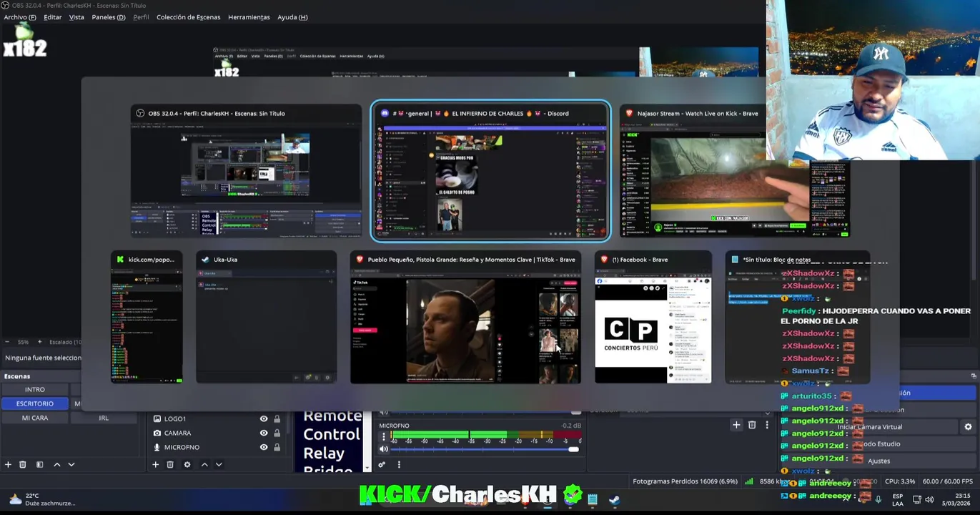Select the ESCRITORIO scene
The width and height of the screenshot is (980, 515).
[35, 403]
